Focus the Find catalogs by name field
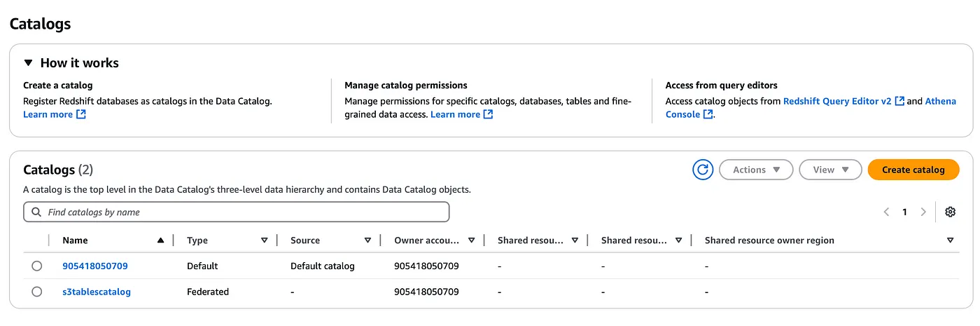The width and height of the screenshot is (980, 326). 237,212
